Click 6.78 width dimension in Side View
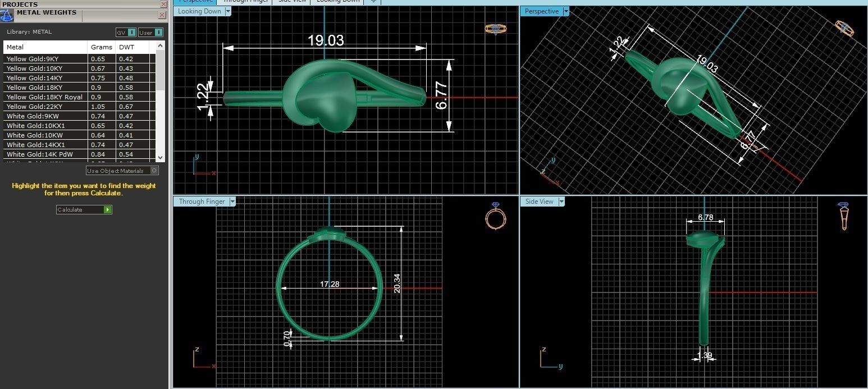868x389 pixels. pos(706,217)
